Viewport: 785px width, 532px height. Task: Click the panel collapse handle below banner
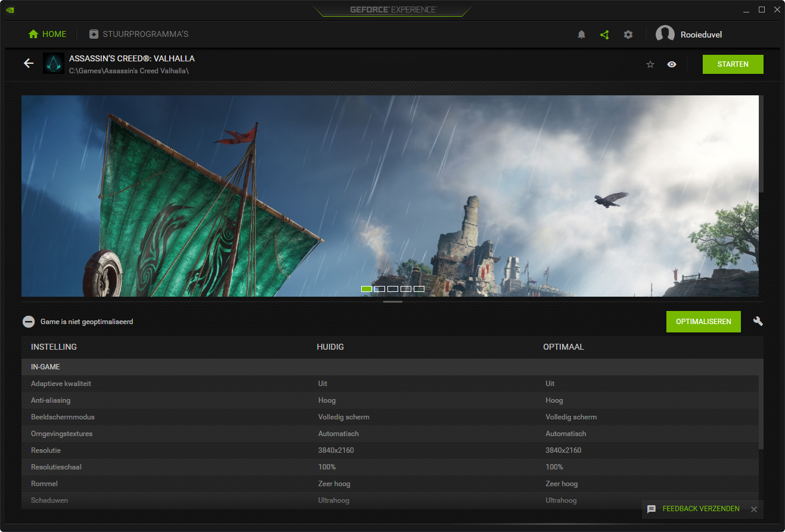point(393,302)
